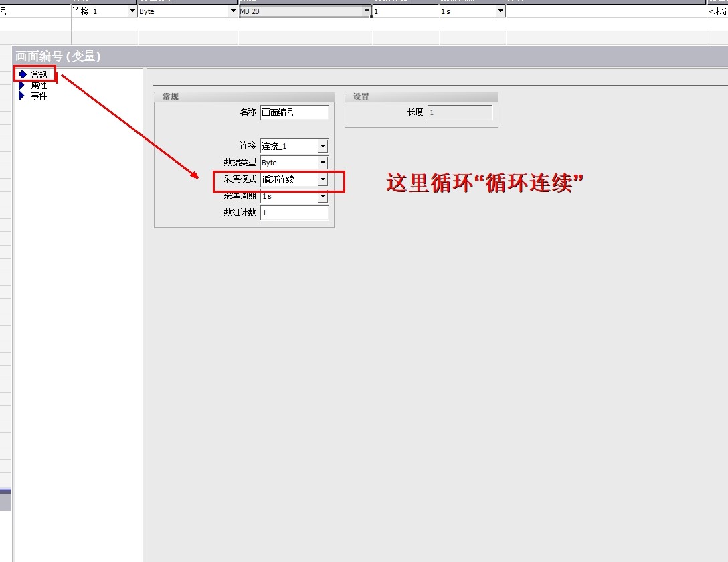
Task: Select the 事件 entry in the property tree
Action: [x=38, y=96]
